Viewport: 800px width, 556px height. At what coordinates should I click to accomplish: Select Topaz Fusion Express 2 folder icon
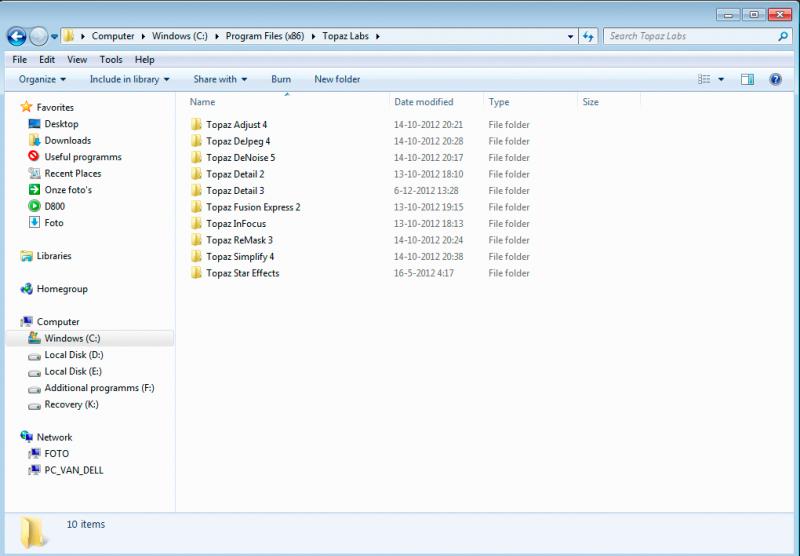tap(196, 207)
